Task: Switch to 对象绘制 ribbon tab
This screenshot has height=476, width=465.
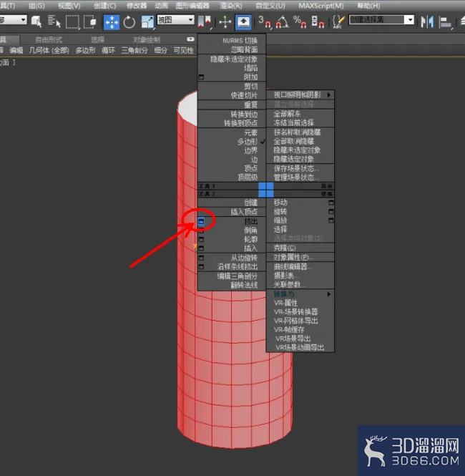Action: pyautogui.click(x=147, y=40)
